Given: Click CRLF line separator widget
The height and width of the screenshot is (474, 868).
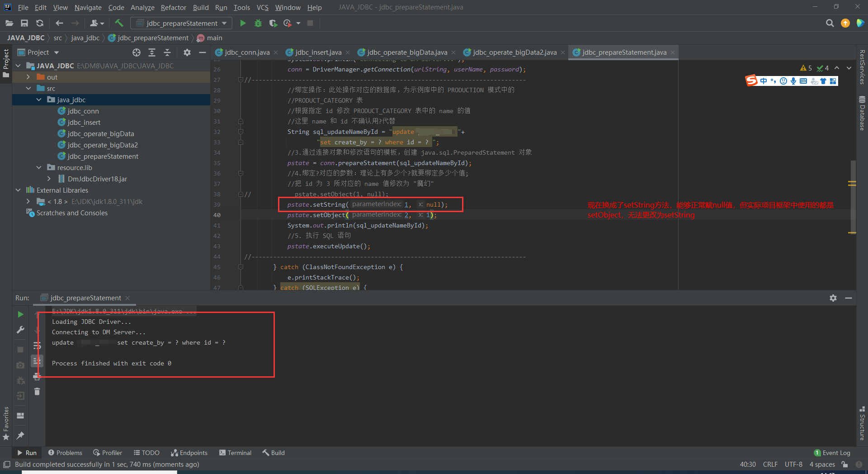Looking at the screenshot, I should 770,465.
